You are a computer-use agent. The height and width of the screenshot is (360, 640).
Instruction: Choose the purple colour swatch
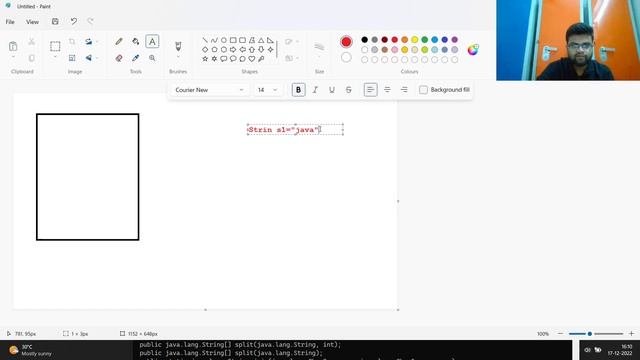[455, 40]
